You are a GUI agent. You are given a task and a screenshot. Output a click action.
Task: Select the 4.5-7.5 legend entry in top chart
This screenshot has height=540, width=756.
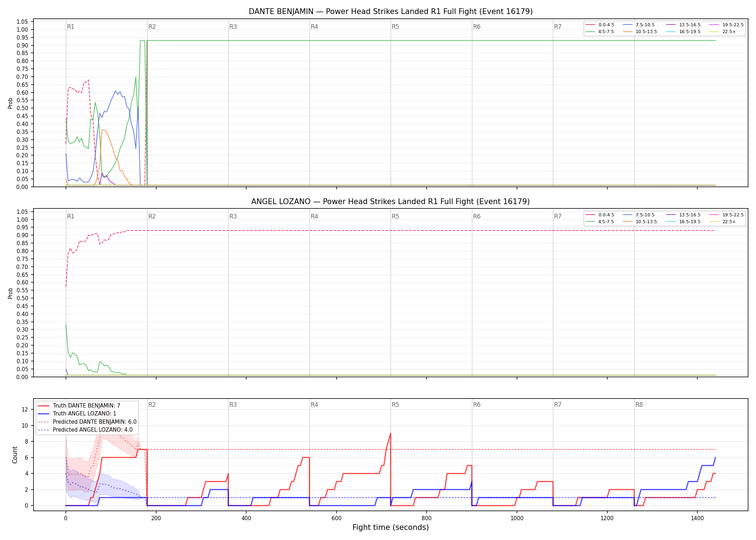600,32
